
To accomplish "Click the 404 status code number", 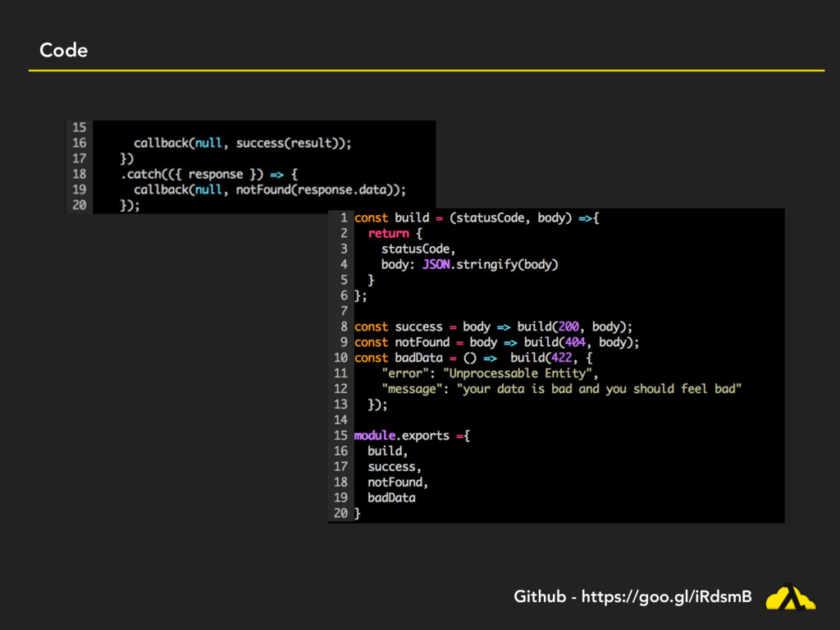I will point(575,342).
